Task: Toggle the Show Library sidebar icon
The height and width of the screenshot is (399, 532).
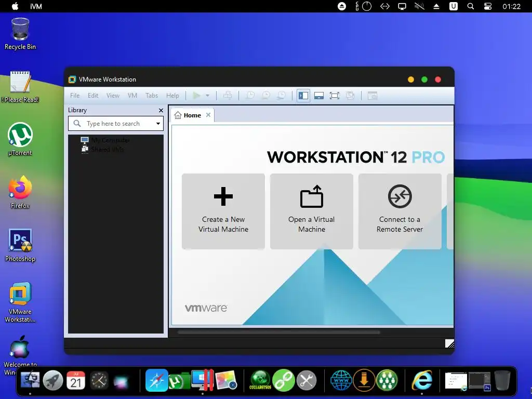Action: click(x=303, y=96)
